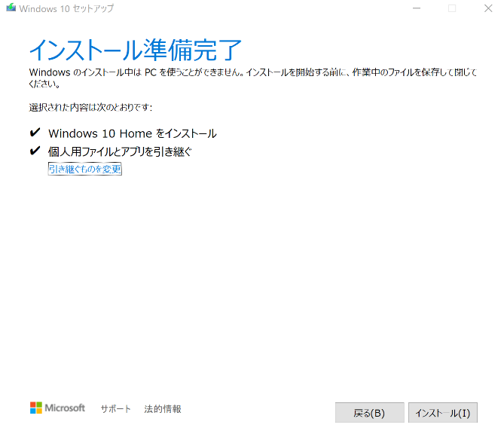Open the 引き継ぐものを変更 link
The height and width of the screenshot is (440, 504).
[85, 169]
